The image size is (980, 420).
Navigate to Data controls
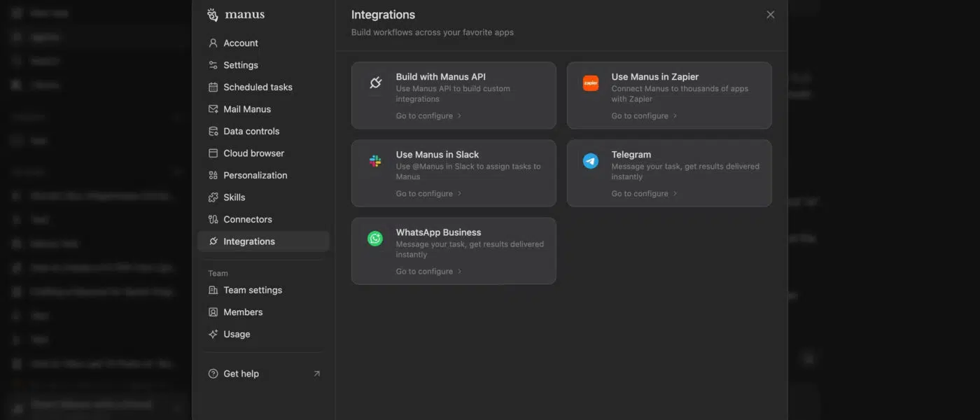(x=251, y=130)
